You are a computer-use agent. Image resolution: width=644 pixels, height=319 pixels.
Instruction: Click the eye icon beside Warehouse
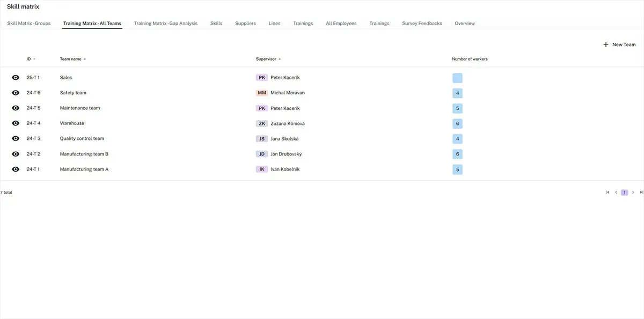point(16,123)
